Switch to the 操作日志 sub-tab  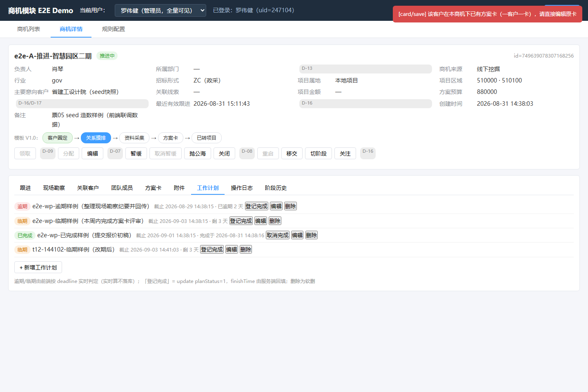point(242,188)
